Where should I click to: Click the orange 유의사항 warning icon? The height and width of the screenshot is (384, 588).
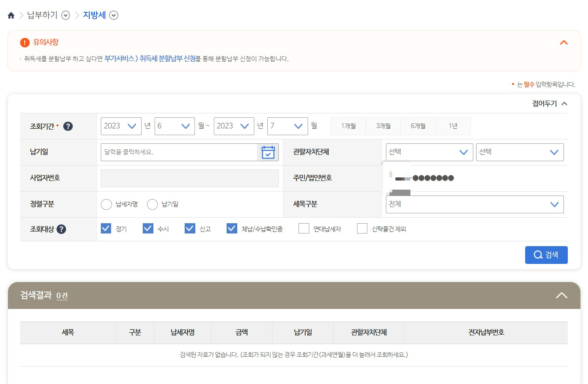pyautogui.click(x=25, y=42)
